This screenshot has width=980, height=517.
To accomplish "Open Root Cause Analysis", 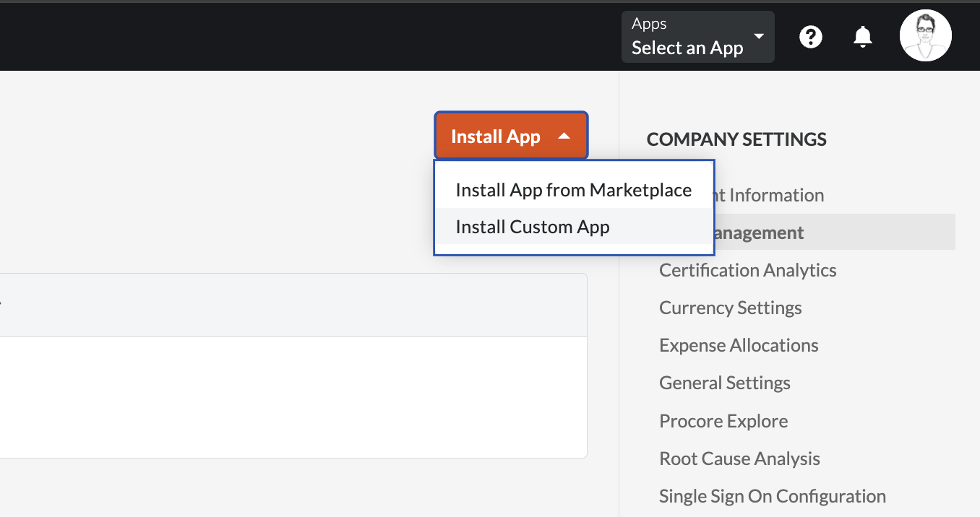I will pyautogui.click(x=739, y=459).
